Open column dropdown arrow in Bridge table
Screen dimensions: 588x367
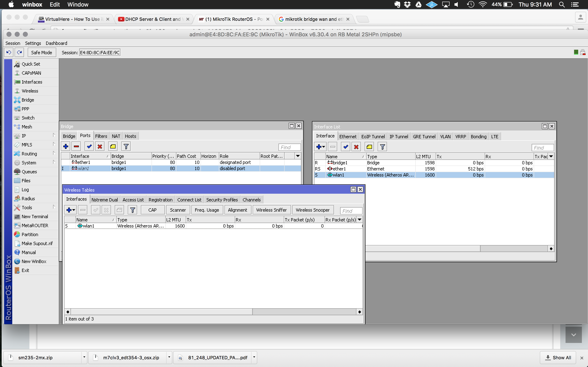[x=298, y=156]
